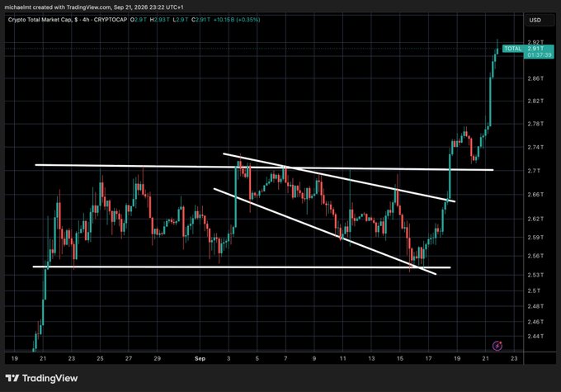The height and width of the screenshot is (392, 561).
Task: Click the 13 date label on time axis
Action: pyautogui.click(x=371, y=358)
